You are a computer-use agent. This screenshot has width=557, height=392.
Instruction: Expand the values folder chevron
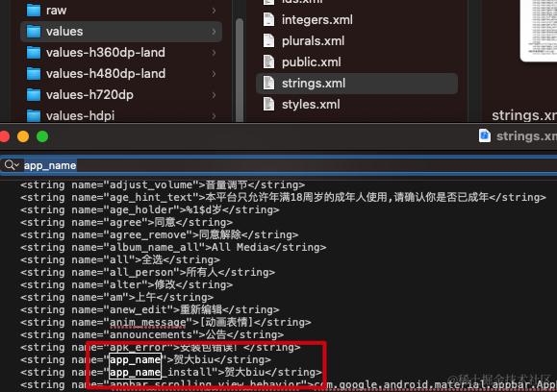pyautogui.click(x=214, y=32)
